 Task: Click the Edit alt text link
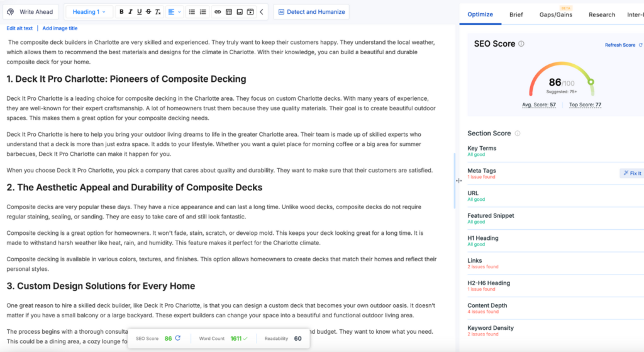pos(19,28)
